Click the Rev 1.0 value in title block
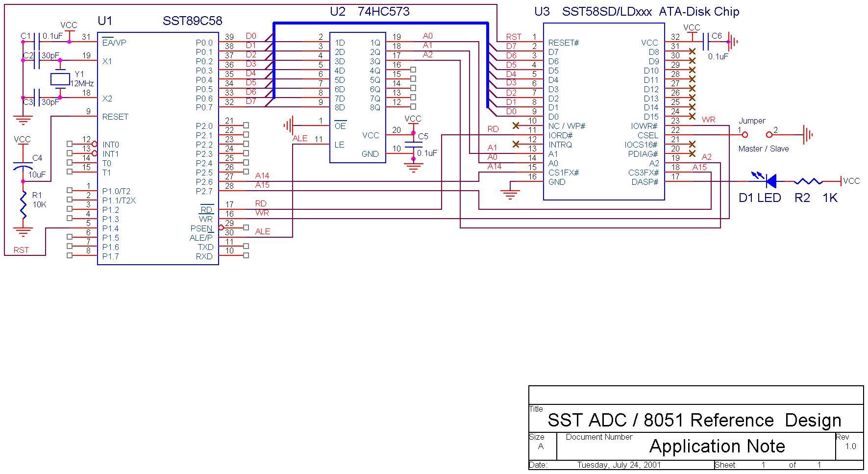This screenshot has width=868, height=474. coord(850,446)
